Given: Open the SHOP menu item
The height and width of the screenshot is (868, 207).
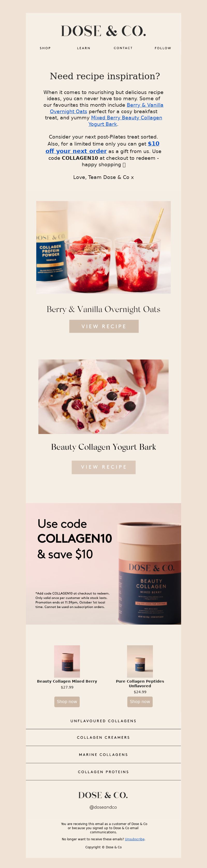Looking at the screenshot, I should [x=45, y=48].
